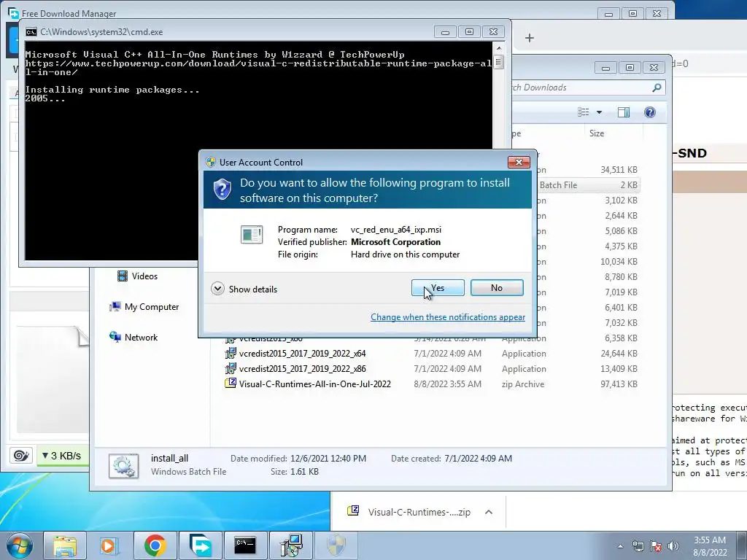747x560 pixels.
Task: Click the 3 KB/s download speed indicator
Action: pos(61,456)
